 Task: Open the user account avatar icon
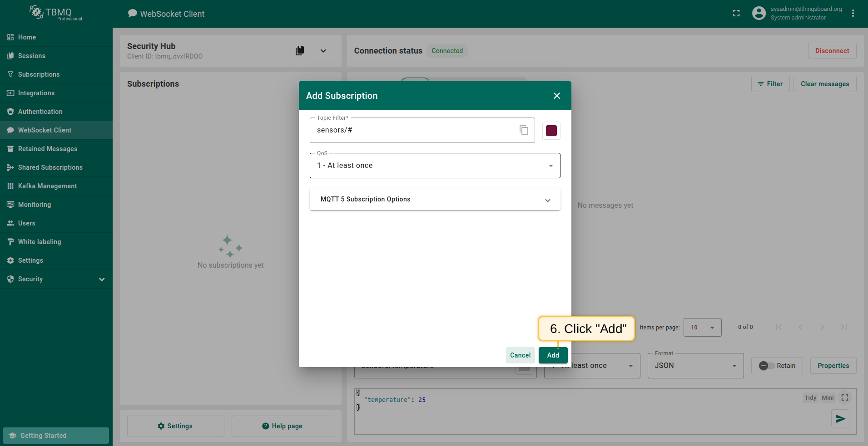(759, 14)
